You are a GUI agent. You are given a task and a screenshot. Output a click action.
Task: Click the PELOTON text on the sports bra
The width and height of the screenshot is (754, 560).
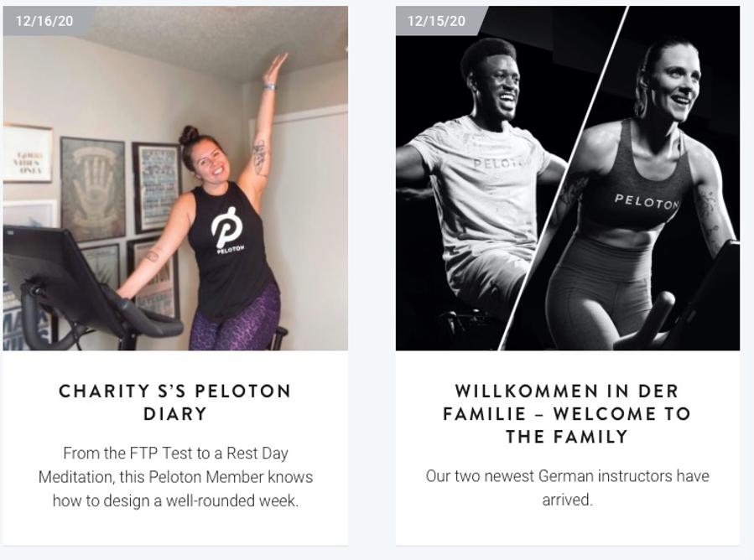(x=646, y=202)
